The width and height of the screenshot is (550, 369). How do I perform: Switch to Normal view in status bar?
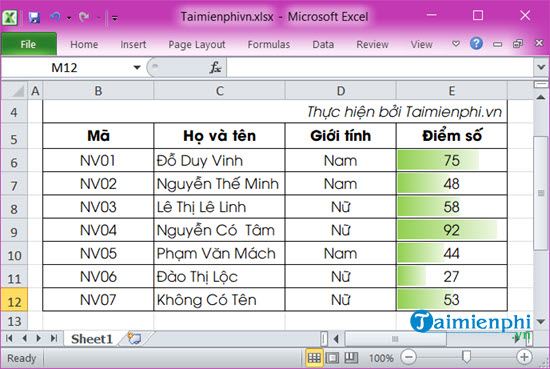point(314,358)
